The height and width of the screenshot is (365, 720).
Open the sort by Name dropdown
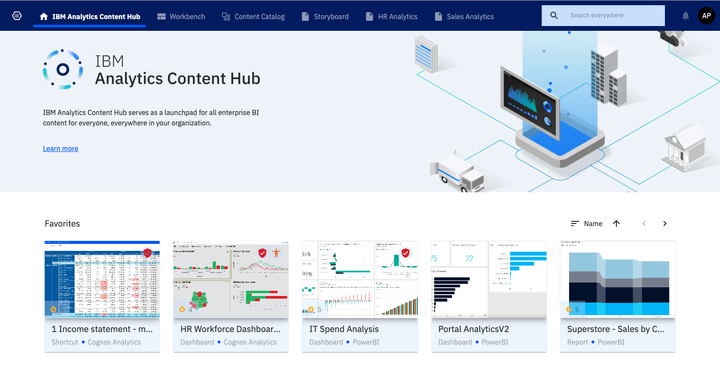593,224
